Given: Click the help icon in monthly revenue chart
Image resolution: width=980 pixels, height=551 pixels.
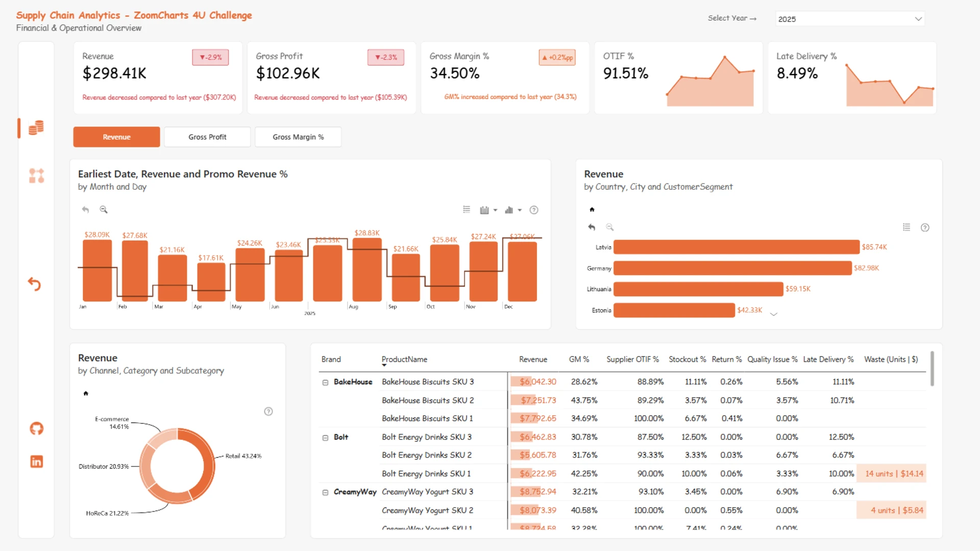Looking at the screenshot, I should point(534,210).
